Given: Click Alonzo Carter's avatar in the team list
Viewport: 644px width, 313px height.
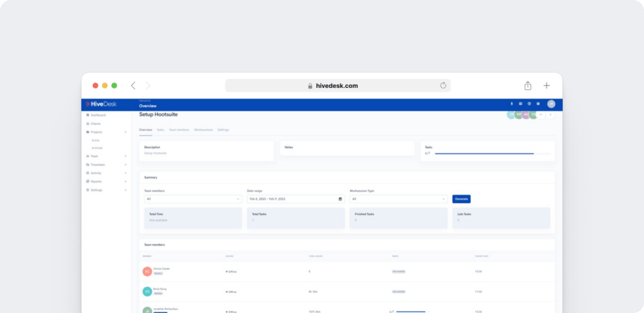Looking at the screenshot, I should pyautogui.click(x=147, y=272).
